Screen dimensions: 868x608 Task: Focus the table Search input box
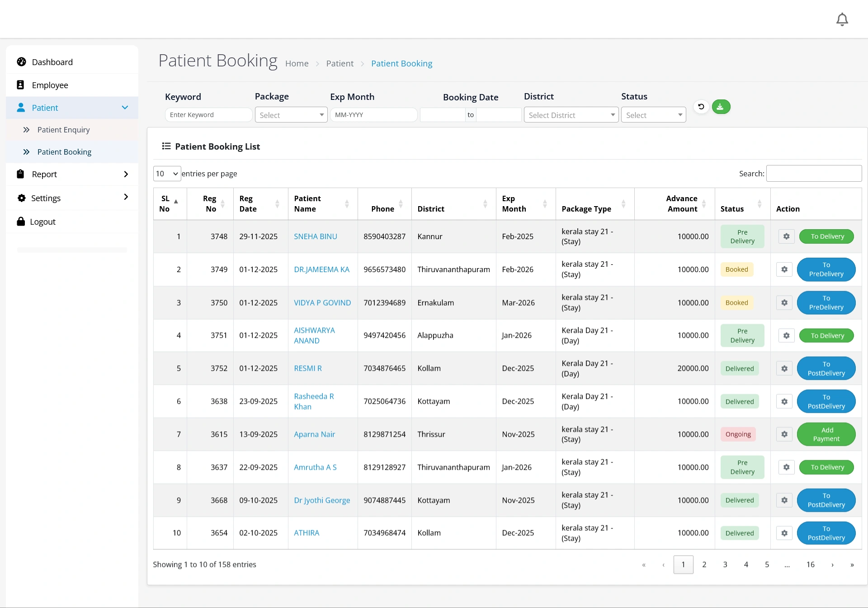[x=814, y=173]
